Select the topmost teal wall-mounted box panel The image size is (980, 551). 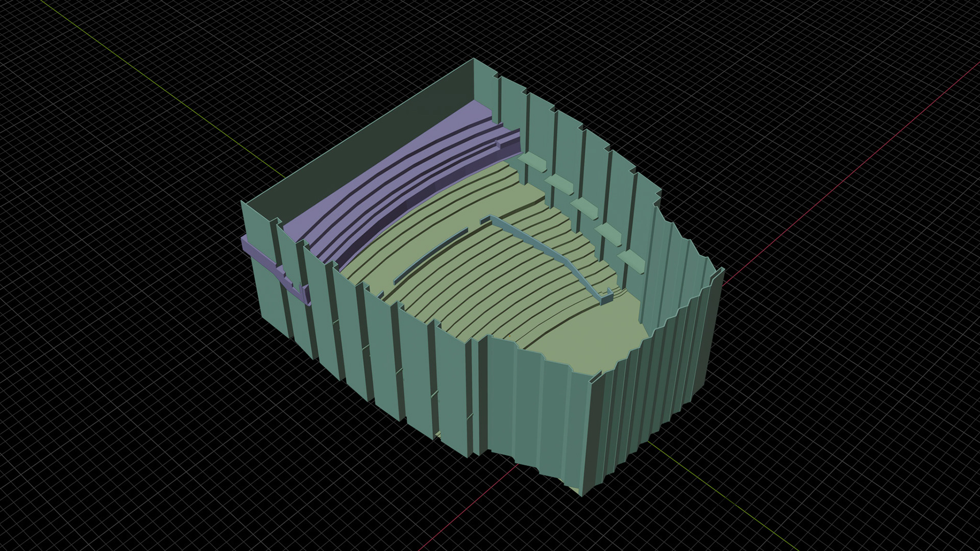pyautogui.click(x=532, y=162)
